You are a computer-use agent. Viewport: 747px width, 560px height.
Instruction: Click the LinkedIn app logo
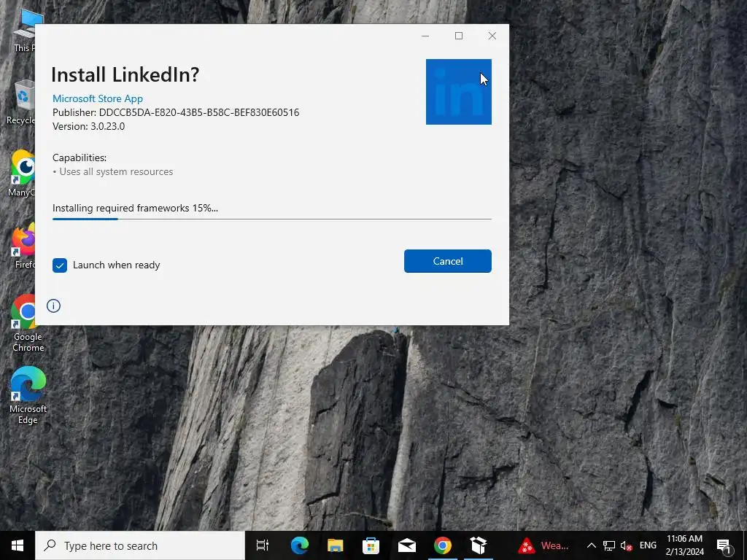coord(458,92)
